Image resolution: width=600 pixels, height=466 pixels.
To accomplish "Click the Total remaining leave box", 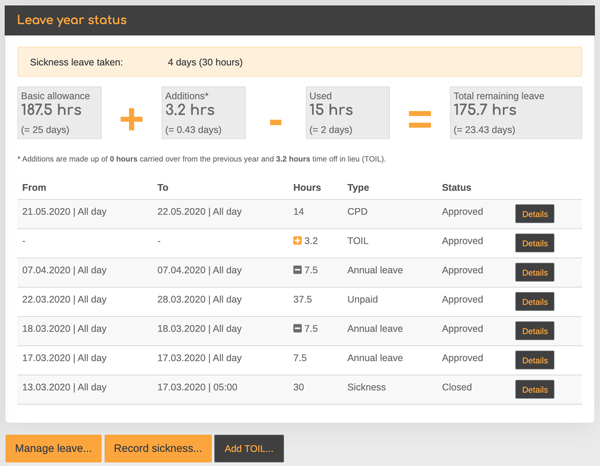I will 515,112.
